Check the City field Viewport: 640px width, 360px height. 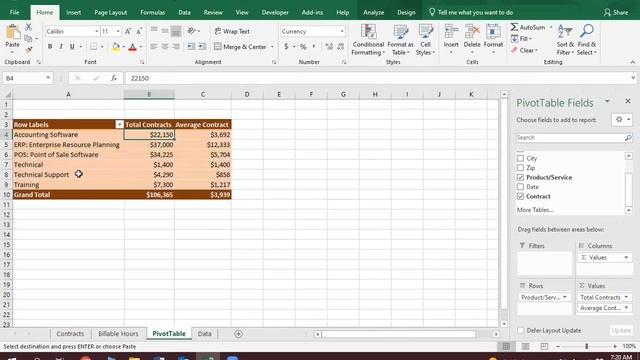tap(520, 158)
